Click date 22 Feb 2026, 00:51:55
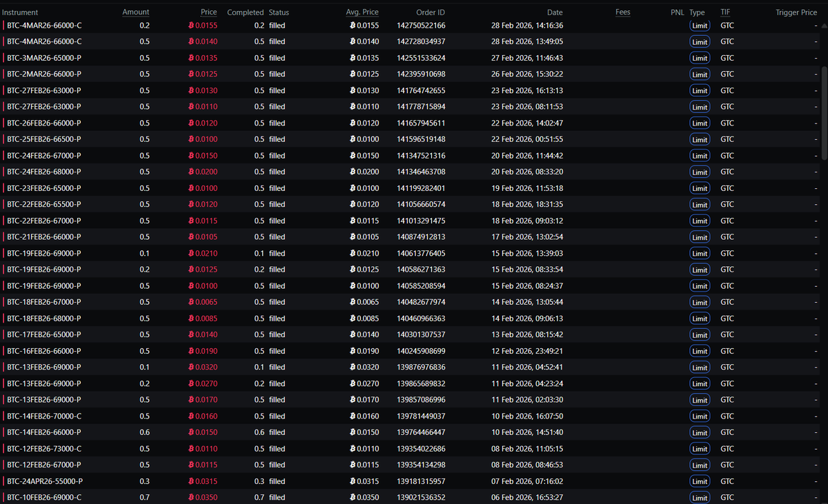This screenshot has width=828, height=504. coord(527,139)
